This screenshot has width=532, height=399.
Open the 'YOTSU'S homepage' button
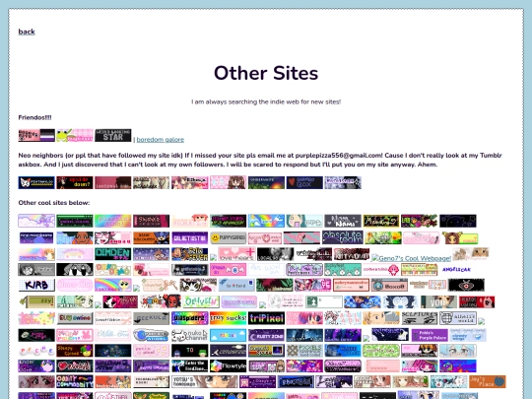tap(205, 381)
